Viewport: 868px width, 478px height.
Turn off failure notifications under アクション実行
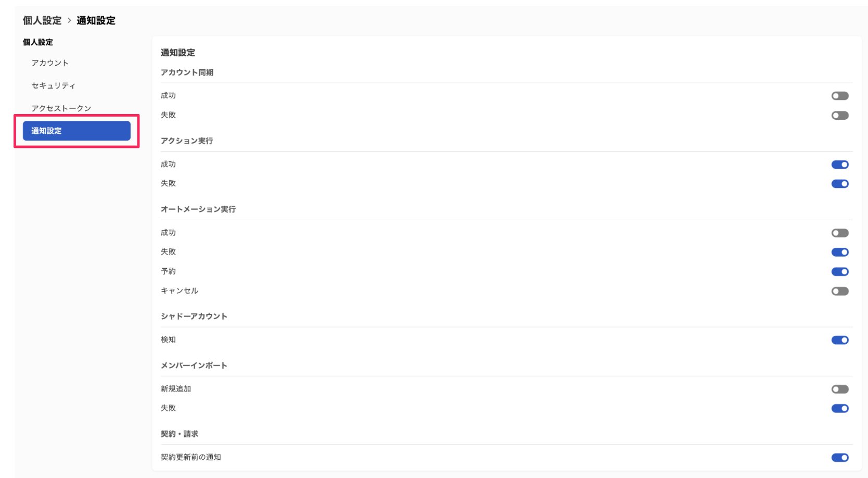point(840,183)
